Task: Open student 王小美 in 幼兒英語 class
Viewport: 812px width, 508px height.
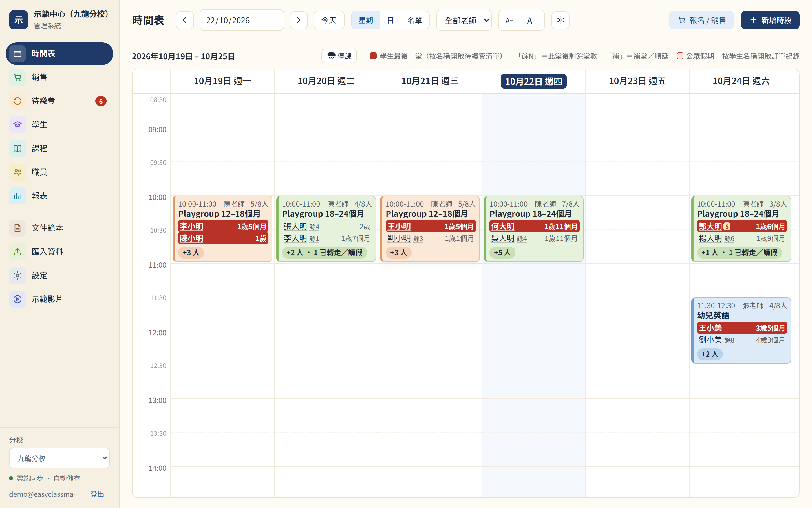Action: coord(710,328)
